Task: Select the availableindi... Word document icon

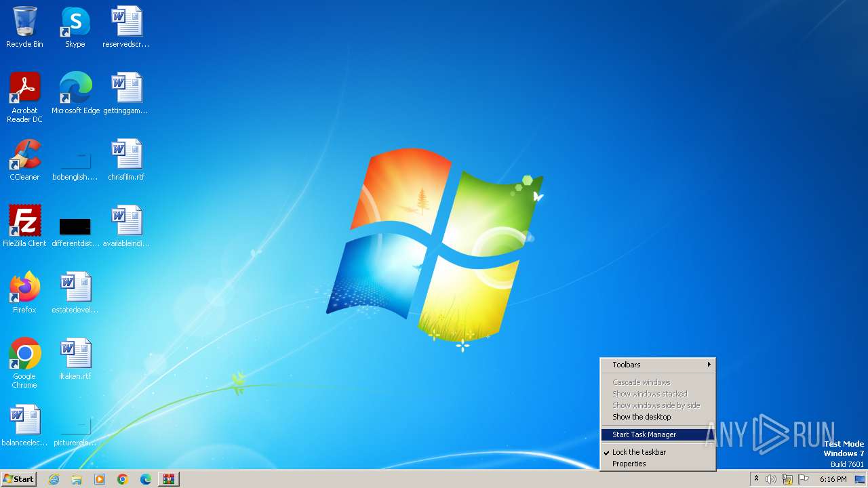Action: point(126,226)
